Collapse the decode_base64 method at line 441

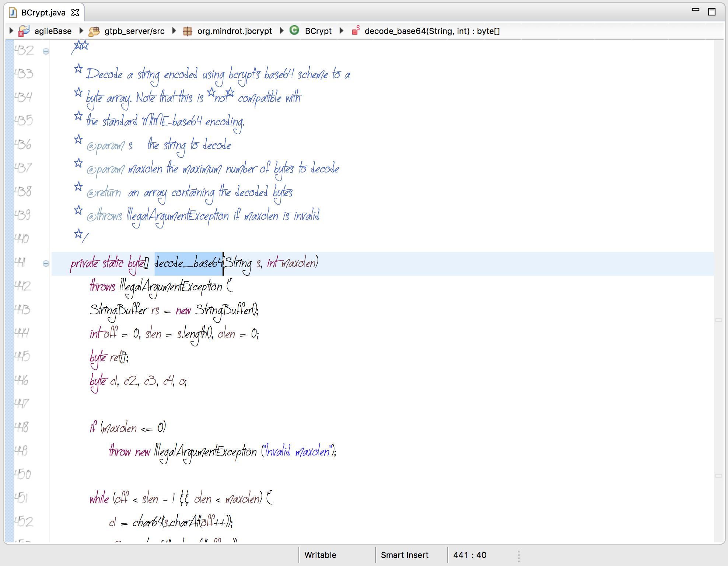click(x=46, y=263)
